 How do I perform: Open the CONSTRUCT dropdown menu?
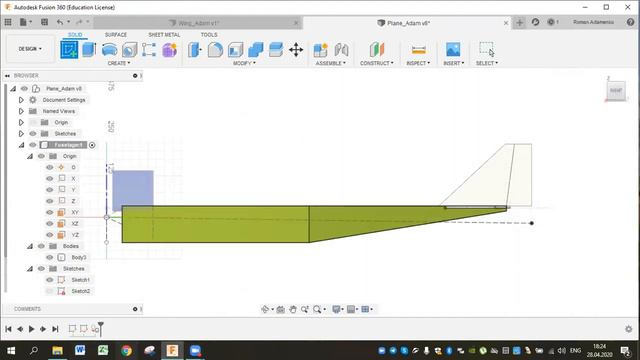(x=377, y=63)
